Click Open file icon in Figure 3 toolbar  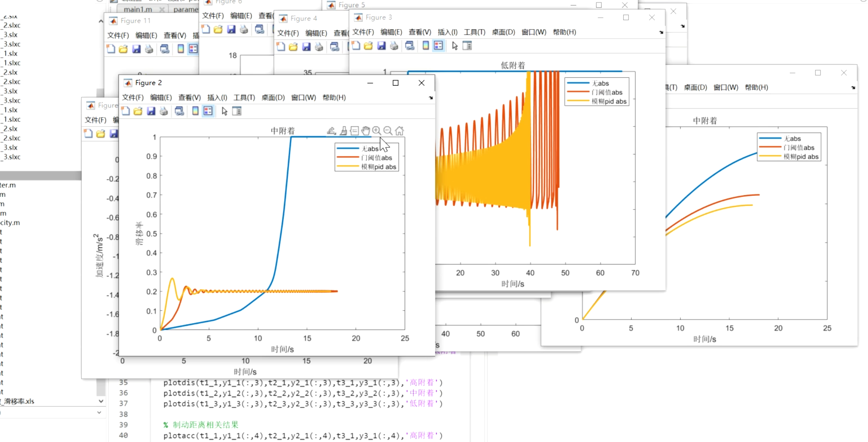368,46
